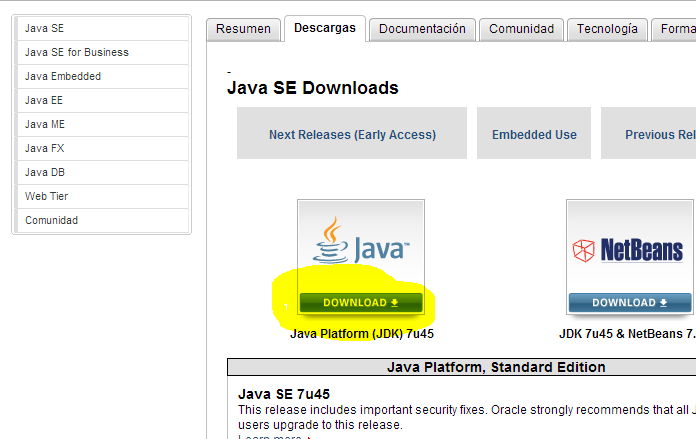Open the Embedded Use link
The height and width of the screenshot is (439, 696).
534,134
